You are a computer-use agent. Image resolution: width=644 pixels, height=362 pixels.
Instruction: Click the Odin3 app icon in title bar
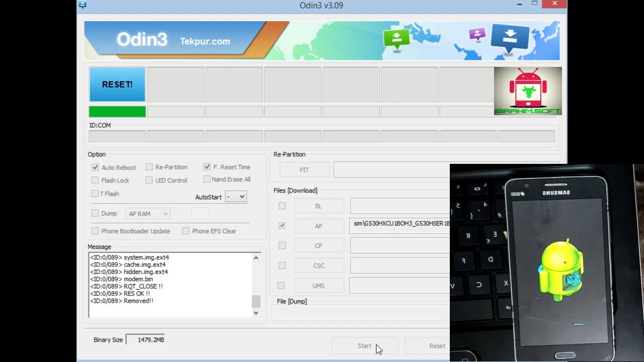[x=83, y=5]
